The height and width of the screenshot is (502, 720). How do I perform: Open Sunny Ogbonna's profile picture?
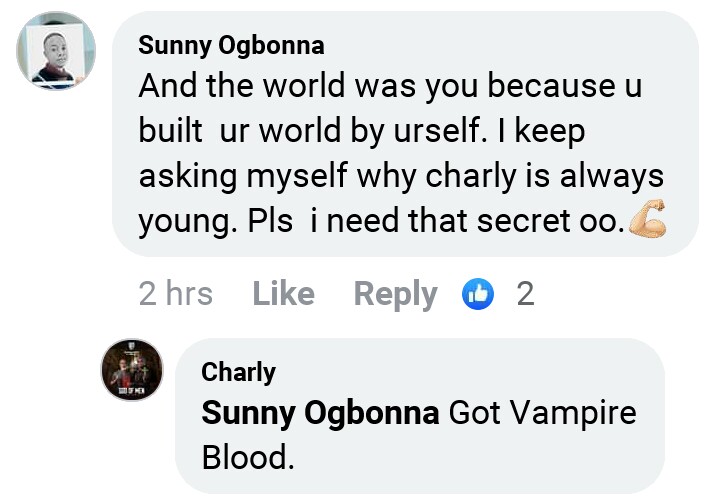tap(56, 52)
